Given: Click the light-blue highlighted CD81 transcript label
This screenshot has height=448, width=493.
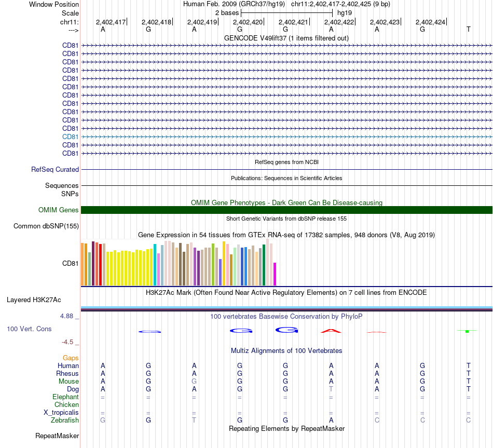Looking at the screenshot, I should (70, 137).
